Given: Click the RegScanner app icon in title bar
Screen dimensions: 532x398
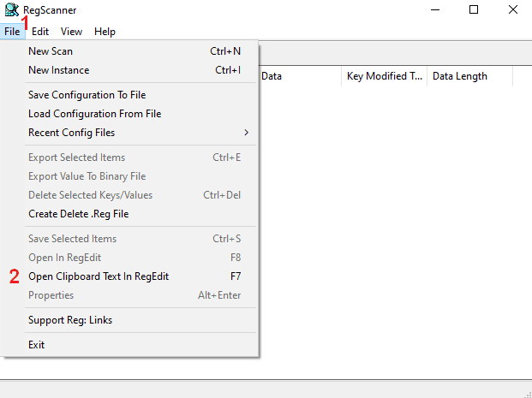Looking at the screenshot, I should tap(12, 9).
